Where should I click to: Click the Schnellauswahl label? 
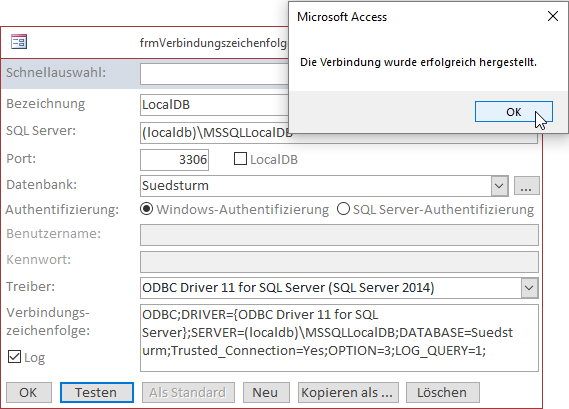(x=56, y=73)
